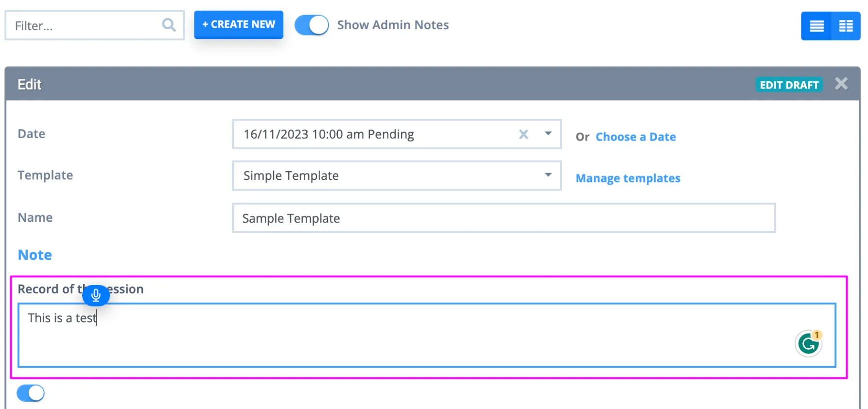Click the search magnifier icon in Filter
Screen dimensions: 868x409
tap(169, 25)
